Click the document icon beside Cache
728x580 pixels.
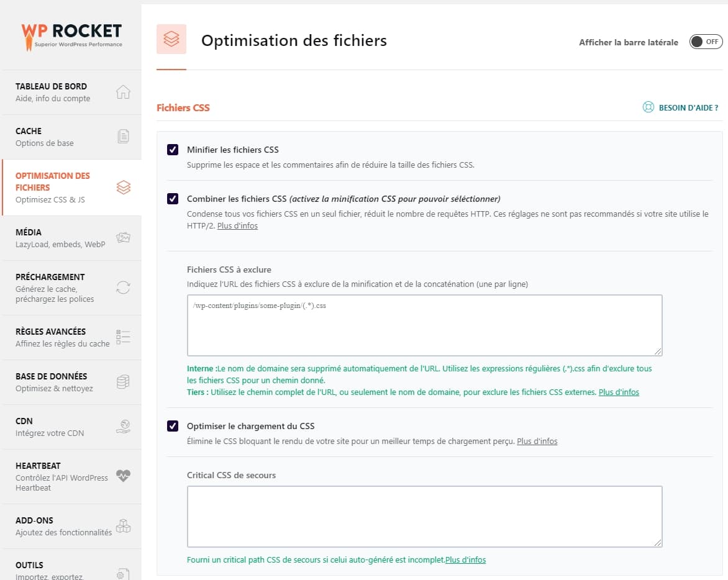pos(123,137)
